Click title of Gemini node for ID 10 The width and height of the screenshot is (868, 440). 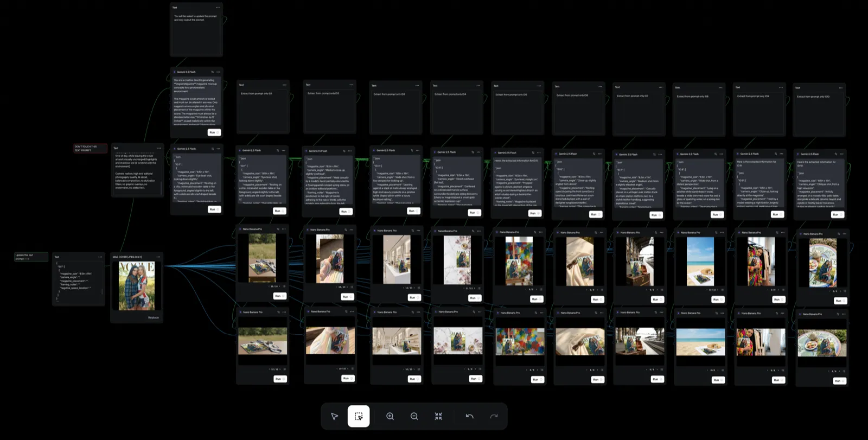click(x=811, y=154)
